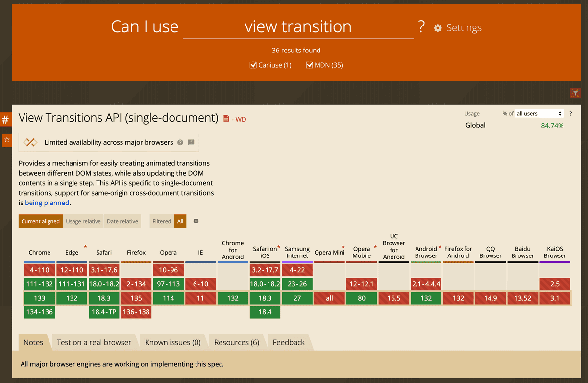Click the search field with view transition
The image size is (588, 383).
[298, 26]
